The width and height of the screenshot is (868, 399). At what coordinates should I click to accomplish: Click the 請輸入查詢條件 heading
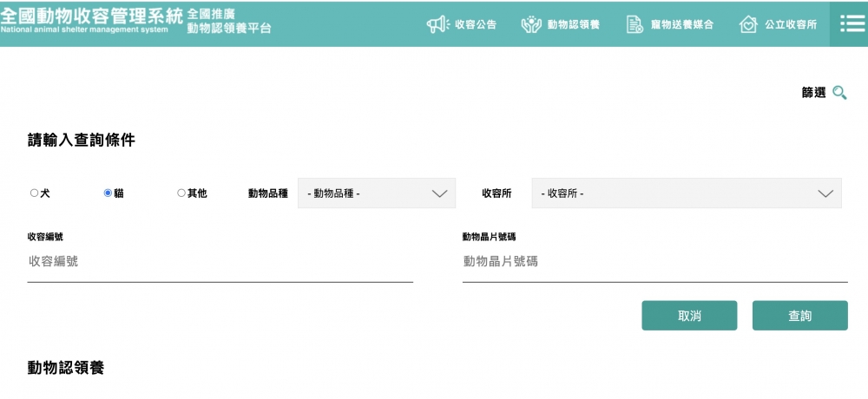[x=82, y=141]
